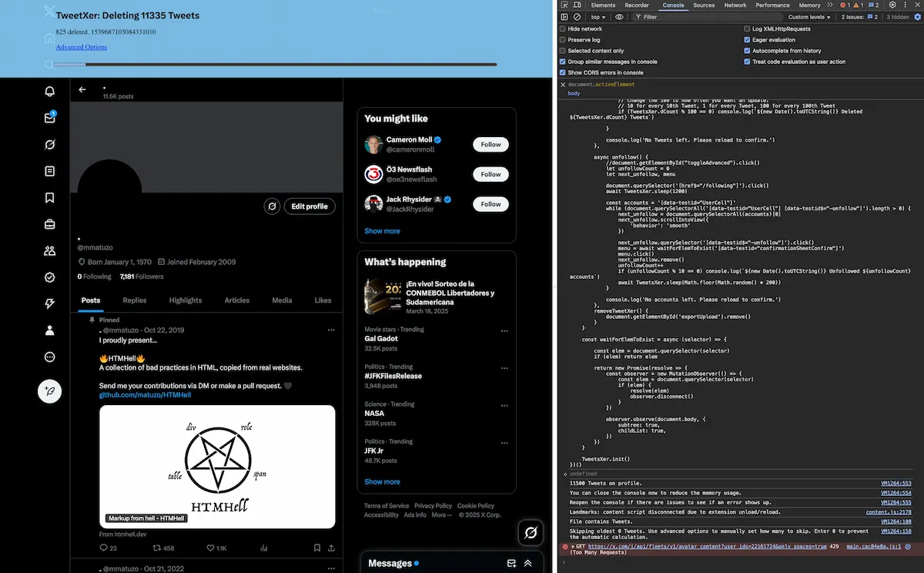This screenshot has height=573, width=924.
Task: Open DevTools inspect element picker icon
Action: [564, 5]
